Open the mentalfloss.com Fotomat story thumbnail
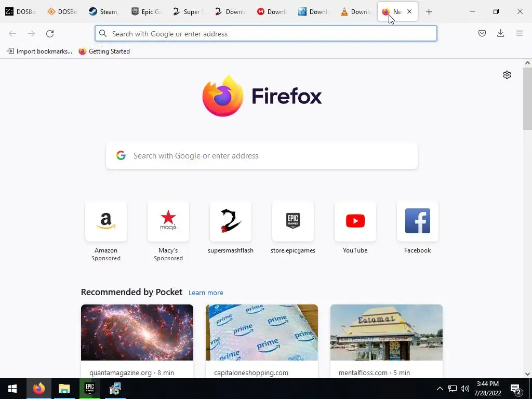Screen dimensions: 532x399 pyautogui.click(x=387, y=332)
